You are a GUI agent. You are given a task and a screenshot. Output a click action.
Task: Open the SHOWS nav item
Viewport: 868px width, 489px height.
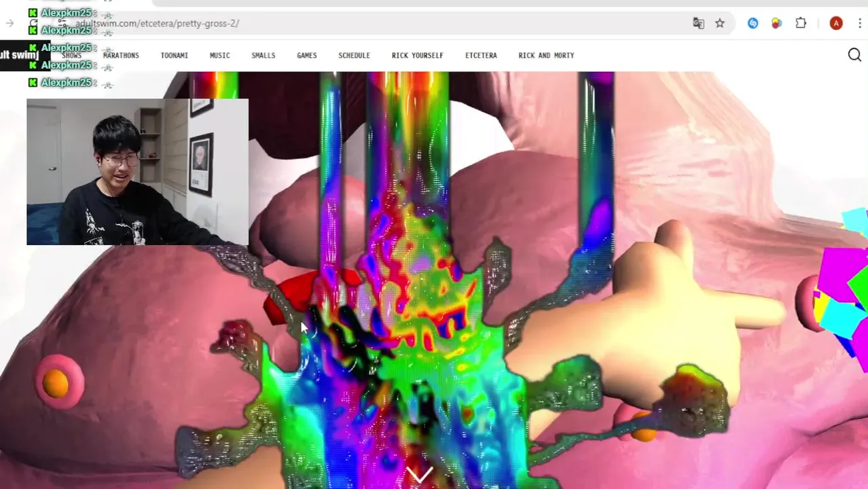click(71, 56)
